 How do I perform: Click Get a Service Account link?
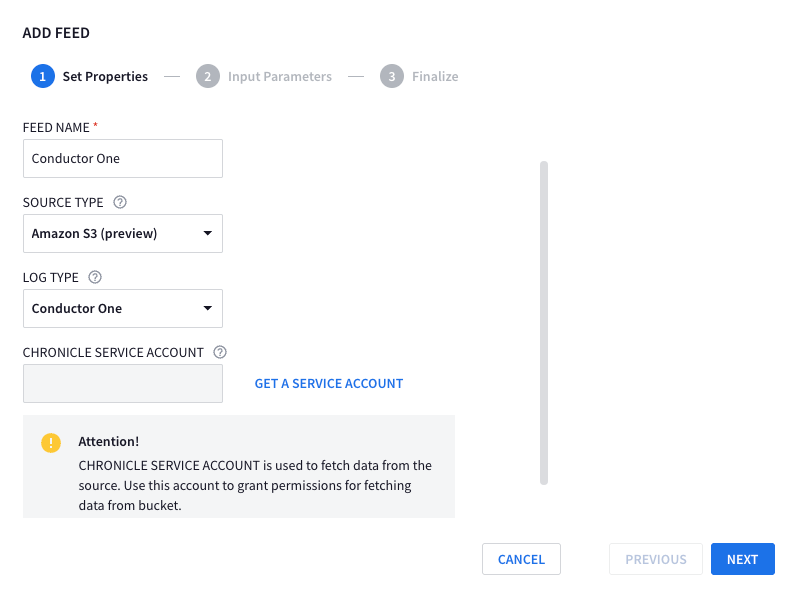click(x=328, y=383)
